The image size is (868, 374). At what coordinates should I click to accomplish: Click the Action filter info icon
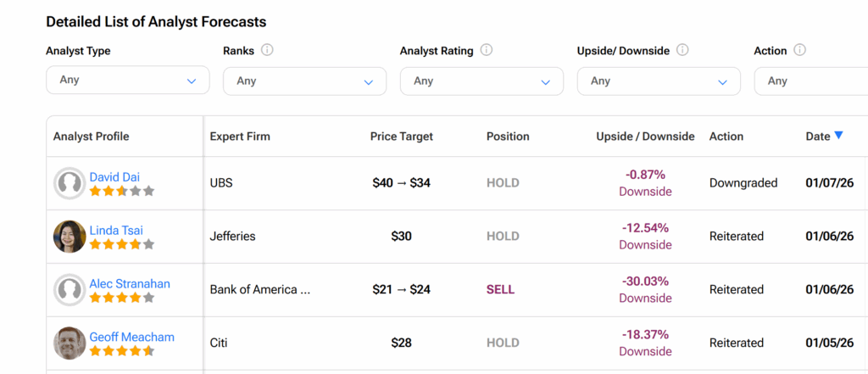click(799, 50)
